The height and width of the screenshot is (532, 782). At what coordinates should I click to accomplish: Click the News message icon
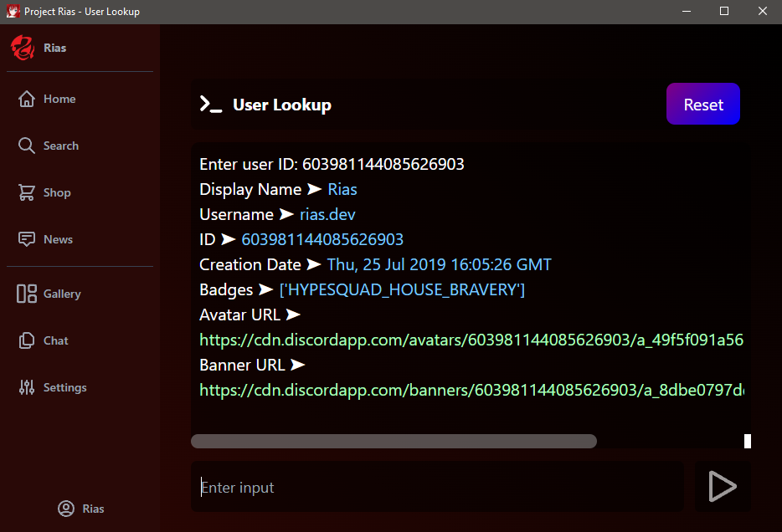pos(27,239)
